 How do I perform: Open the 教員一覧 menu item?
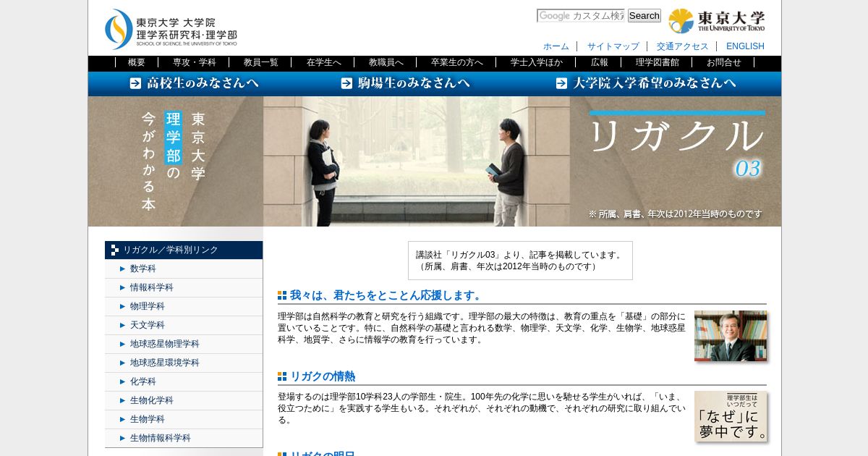pos(261,63)
